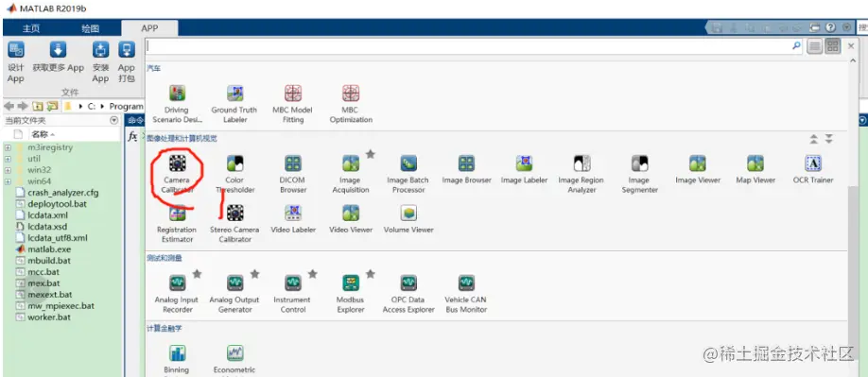Collapse app gallery section up arrow
This screenshot has height=377, width=868.
click(x=813, y=139)
